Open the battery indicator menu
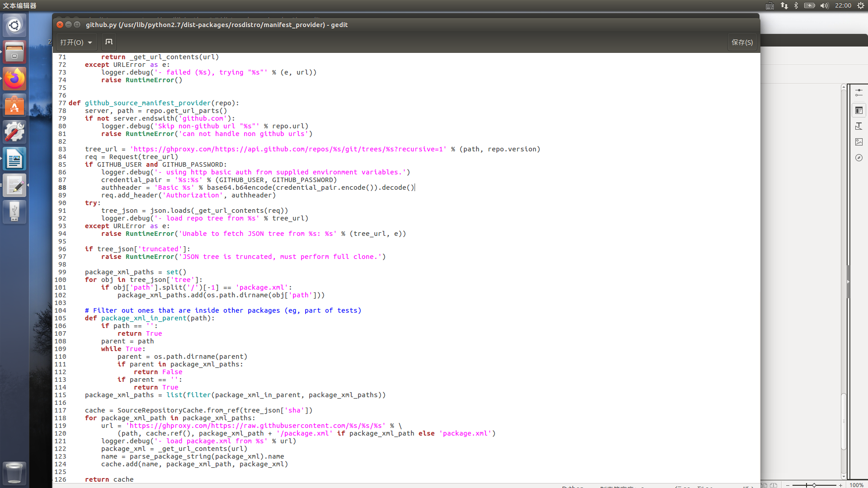The width and height of the screenshot is (868, 488). pos(809,5)
